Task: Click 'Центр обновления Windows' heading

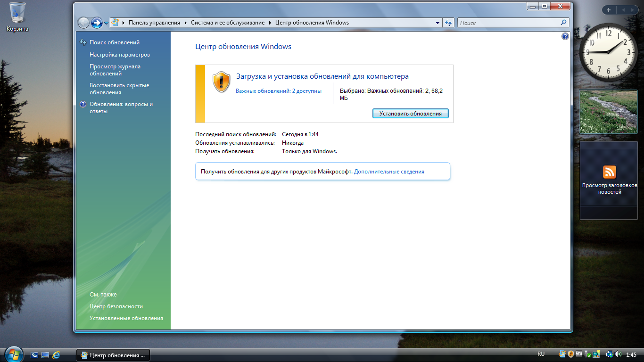Action: [243, 47]
